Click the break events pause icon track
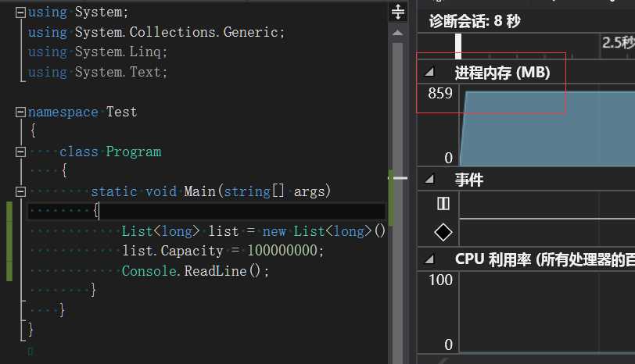 [x=443, y=203]
